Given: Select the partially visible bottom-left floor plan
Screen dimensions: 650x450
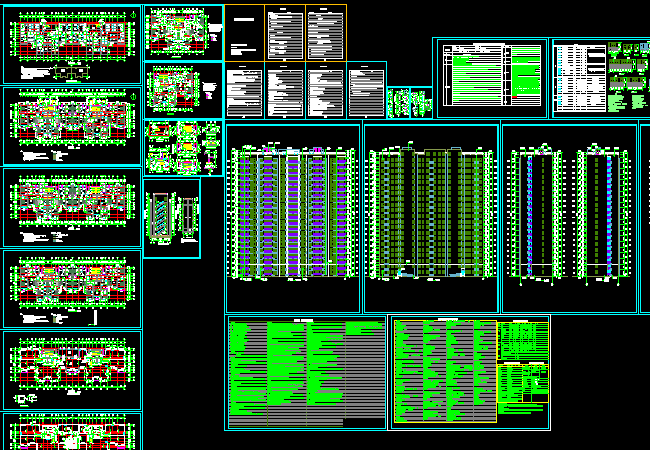Looking at the screenshot, I should pyautogui.click(x=72, y=432).
